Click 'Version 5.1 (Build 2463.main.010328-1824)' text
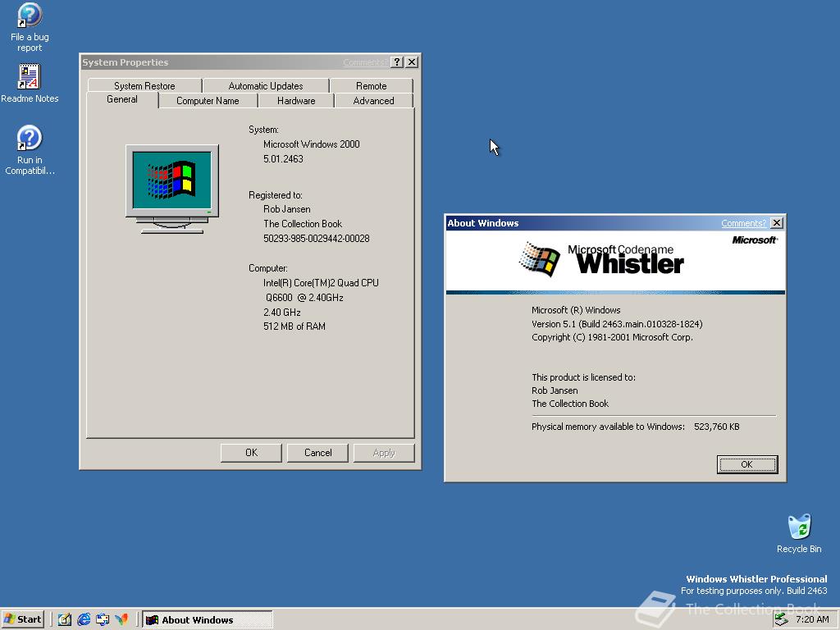This screenshot has height=630, width=840. [x=617, y=324]
